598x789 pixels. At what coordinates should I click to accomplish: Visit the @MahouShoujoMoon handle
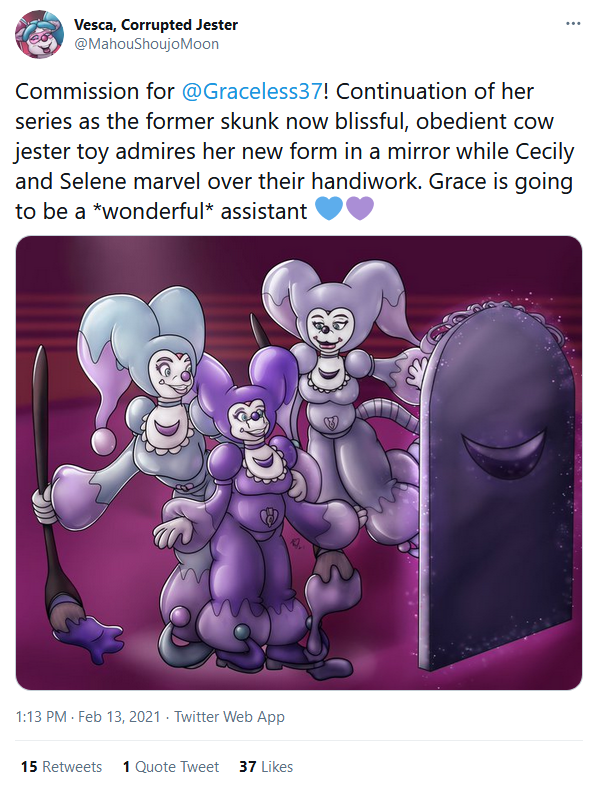(146, 44)
